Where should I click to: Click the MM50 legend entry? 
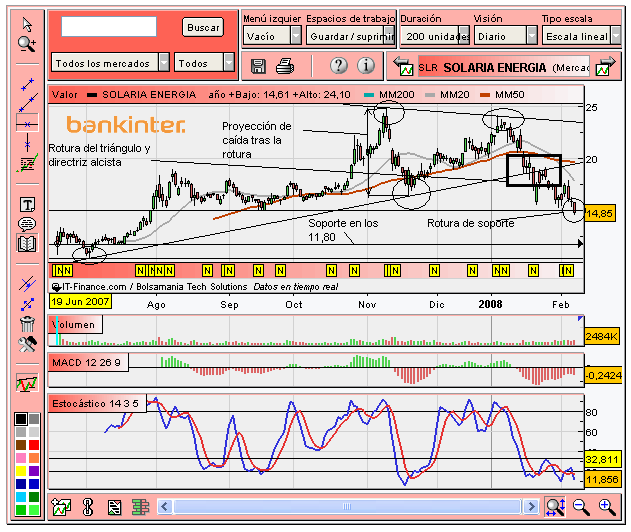(502, 95)
